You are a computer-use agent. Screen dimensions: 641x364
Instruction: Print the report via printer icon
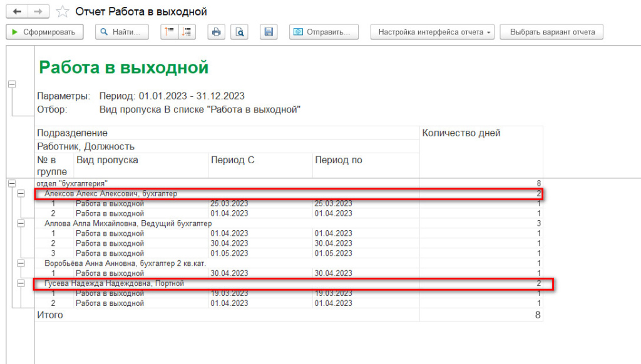(x=217, y=32)
